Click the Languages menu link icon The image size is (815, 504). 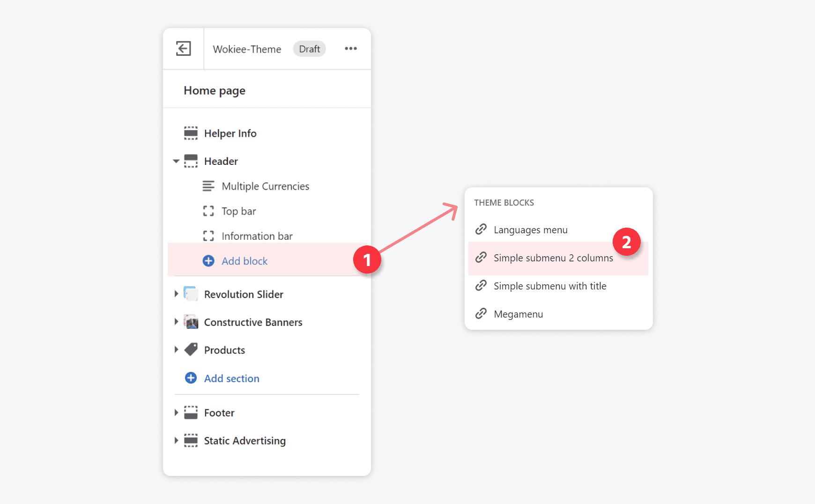point(481,229)
